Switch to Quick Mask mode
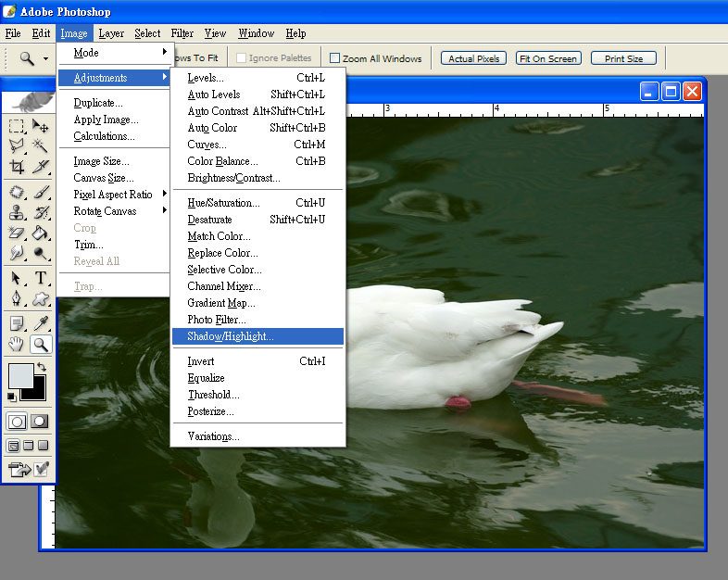This screenshot has height=580, width=728. point(40,421)
